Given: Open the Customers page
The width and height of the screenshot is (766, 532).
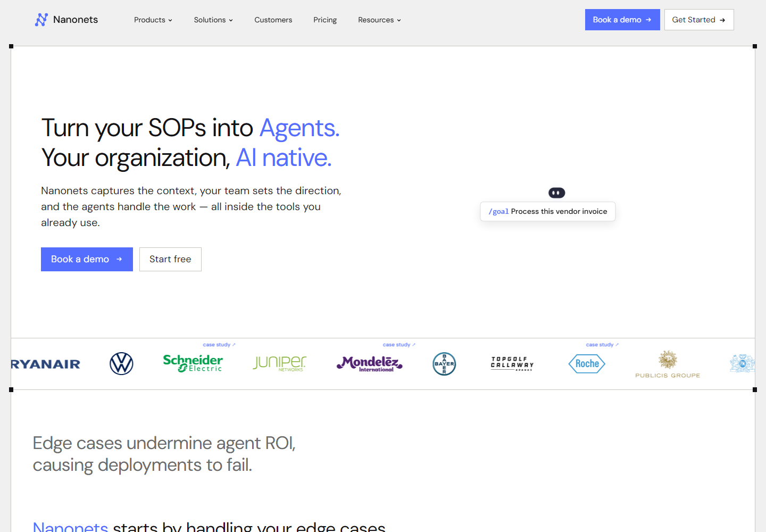Looking at the screenshot, I should pos(273,20).
